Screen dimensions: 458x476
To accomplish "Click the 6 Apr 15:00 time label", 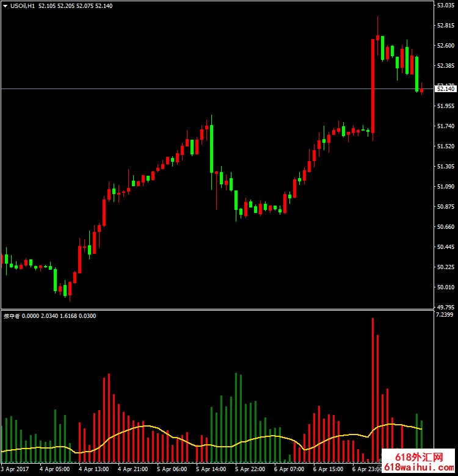I will [327, 469].
